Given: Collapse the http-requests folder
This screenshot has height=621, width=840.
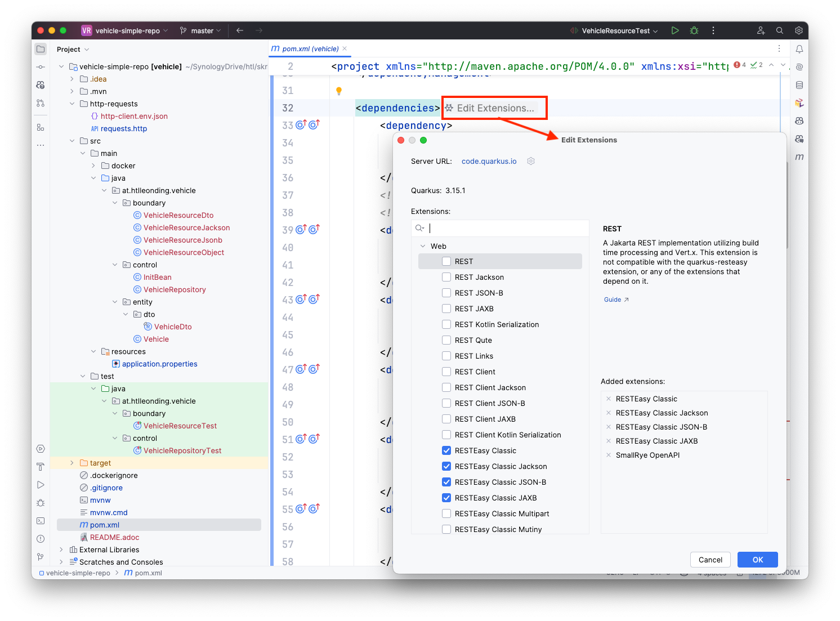Looking at the screenshot, I should point(72,104).
